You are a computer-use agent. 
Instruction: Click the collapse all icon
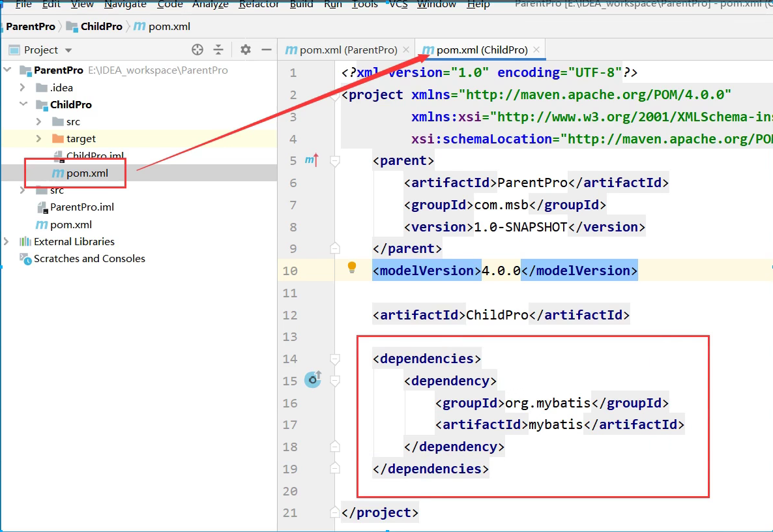coord(218,50)
